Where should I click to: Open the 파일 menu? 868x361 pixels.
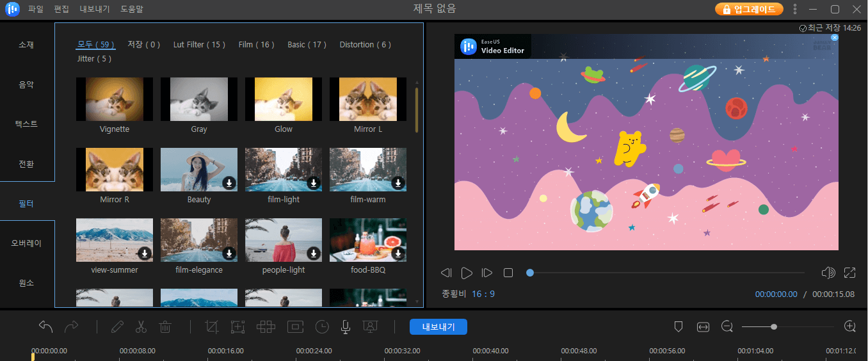[x=36, y=9]
